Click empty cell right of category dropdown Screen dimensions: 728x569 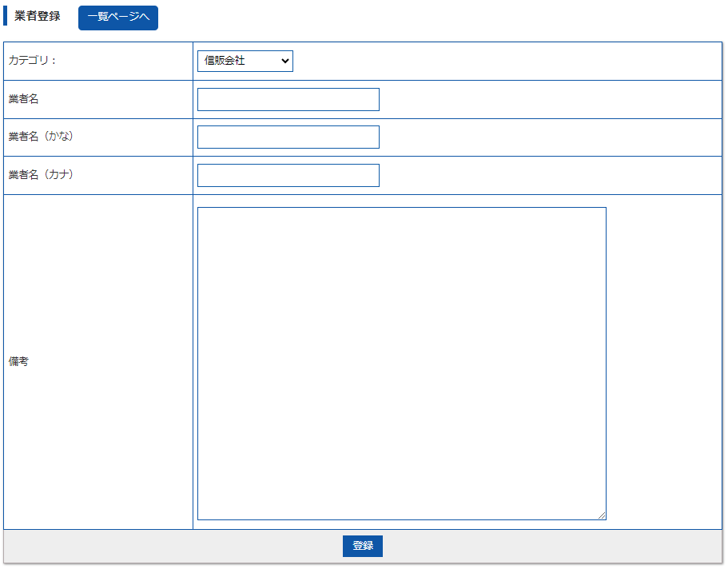pyautogui.click(x=503, y=61)
